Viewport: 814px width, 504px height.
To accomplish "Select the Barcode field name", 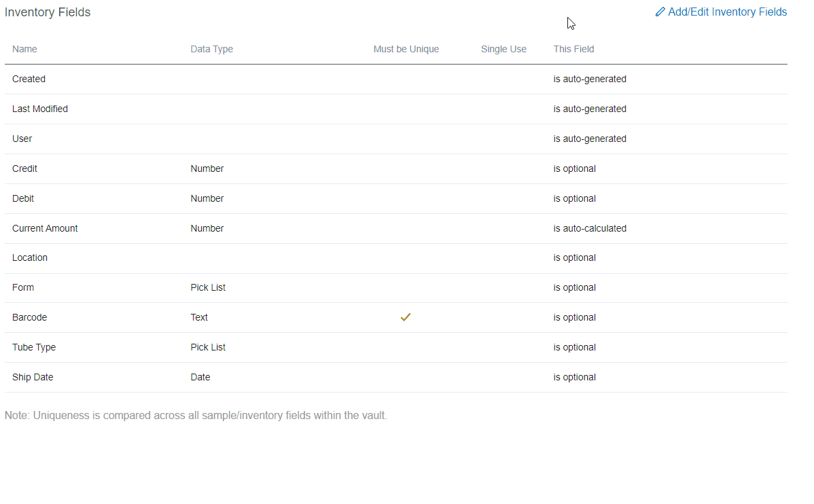I will (x=30, y=318).
